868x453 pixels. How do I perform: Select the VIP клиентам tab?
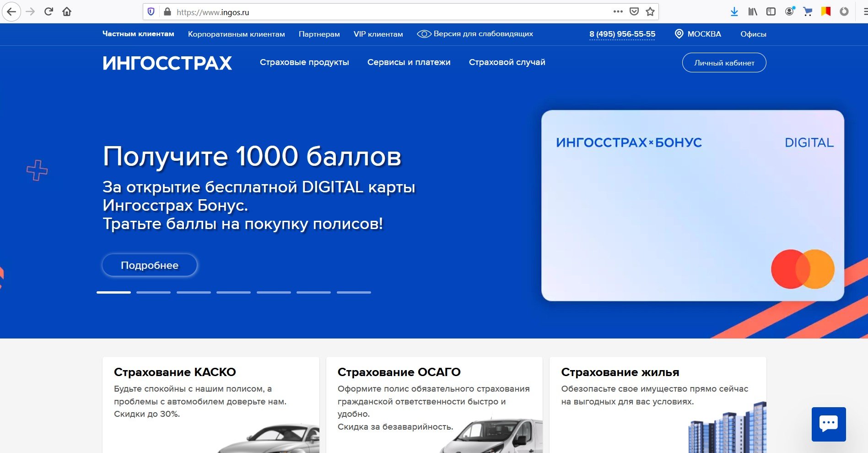378,34
